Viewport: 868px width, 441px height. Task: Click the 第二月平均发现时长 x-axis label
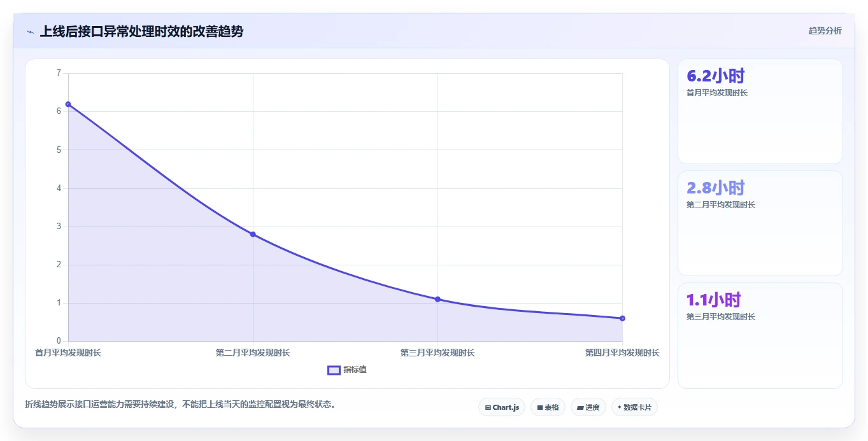tap(253, 353)
